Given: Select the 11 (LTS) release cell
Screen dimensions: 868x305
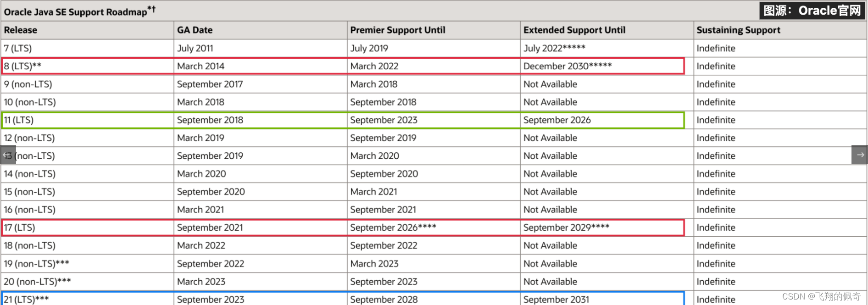Looking at the screenshot, I should point(19,120).
